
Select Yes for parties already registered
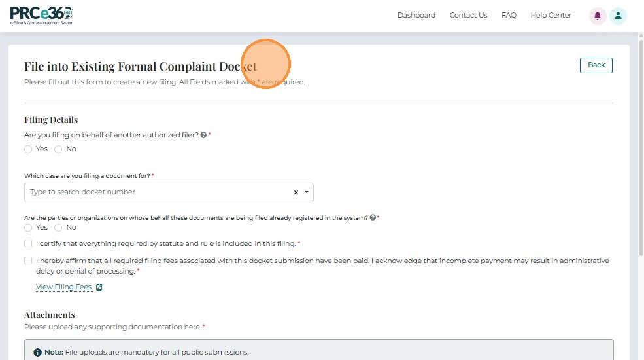point(28,228)
